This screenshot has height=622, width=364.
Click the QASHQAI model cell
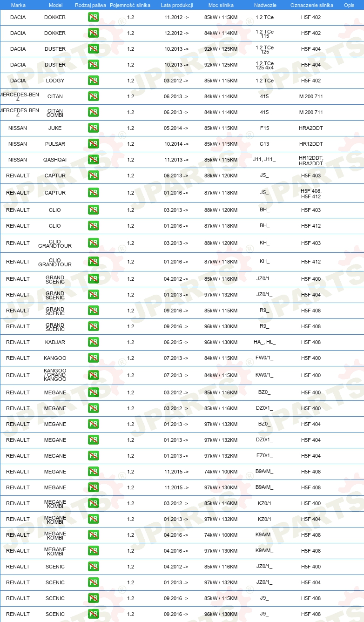coord(55,160)
